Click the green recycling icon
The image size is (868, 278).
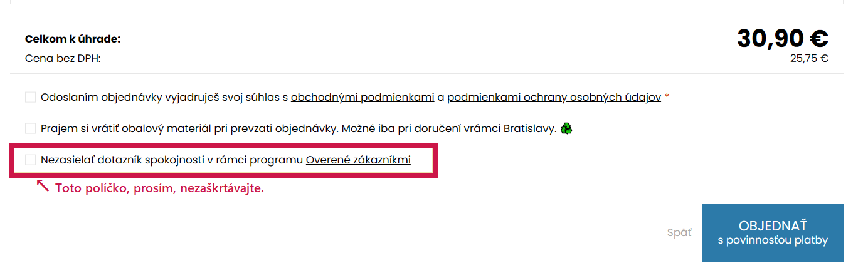coord(567,129)
